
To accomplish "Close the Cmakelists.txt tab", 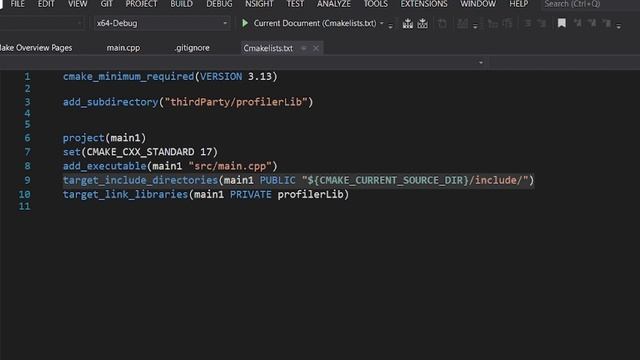I will (x=316, y=48).
